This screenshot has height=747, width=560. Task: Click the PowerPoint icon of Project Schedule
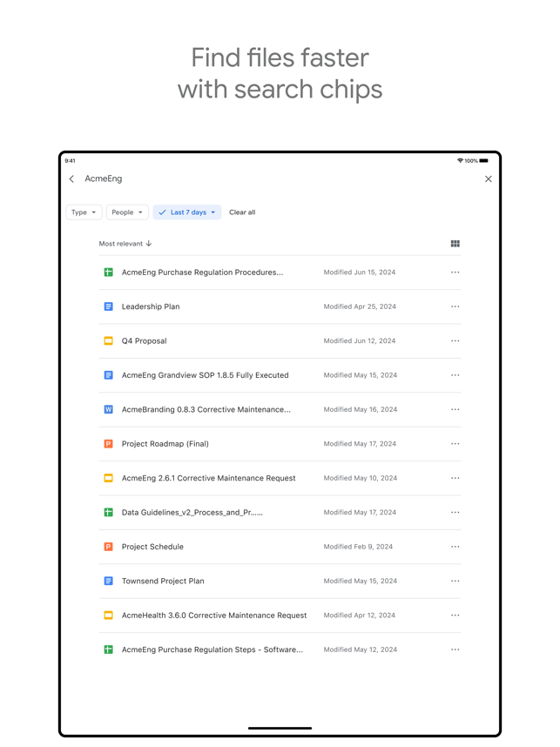click(x=109, y=547)
